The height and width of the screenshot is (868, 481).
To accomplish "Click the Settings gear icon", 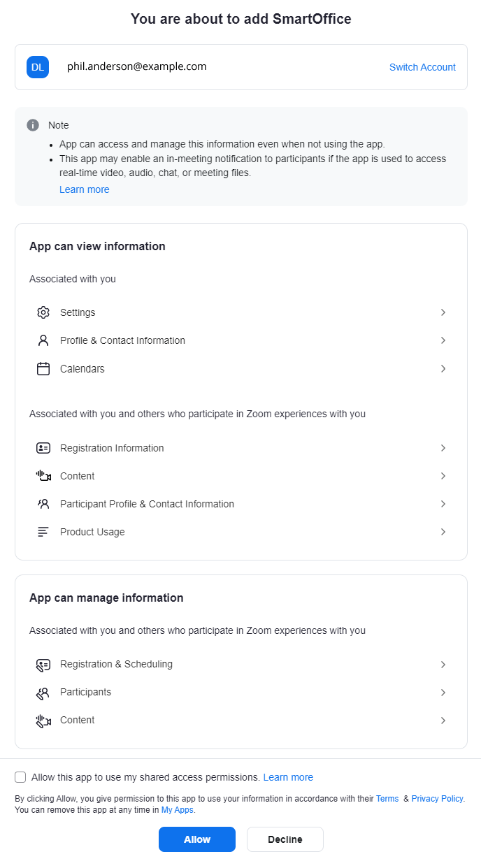I will (43, 312).
